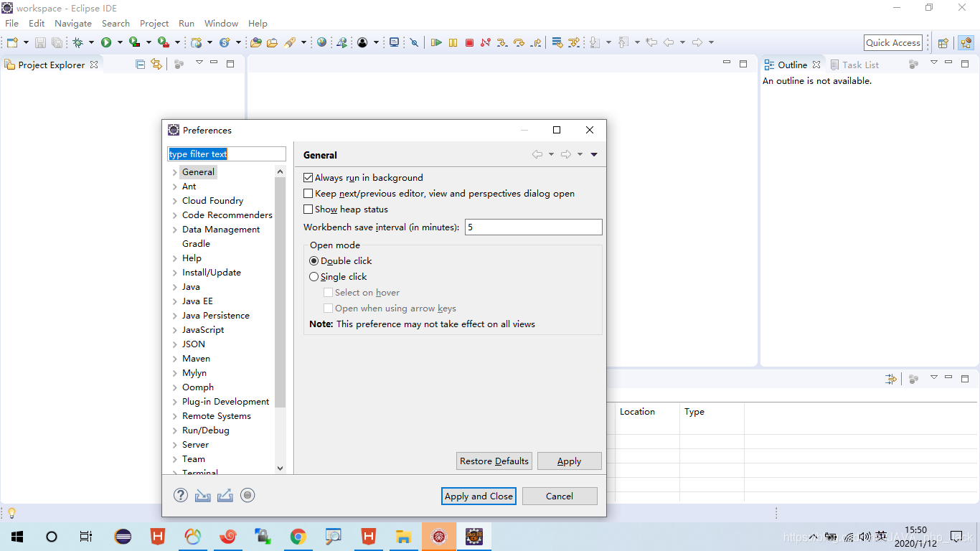Screen dimensions: 980x551
Task: Click the Open Perspective icon
Action: (x=943, y=43)
